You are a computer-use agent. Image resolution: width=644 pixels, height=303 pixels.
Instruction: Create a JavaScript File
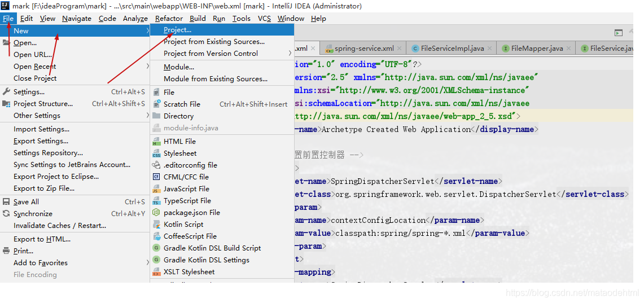222,189
